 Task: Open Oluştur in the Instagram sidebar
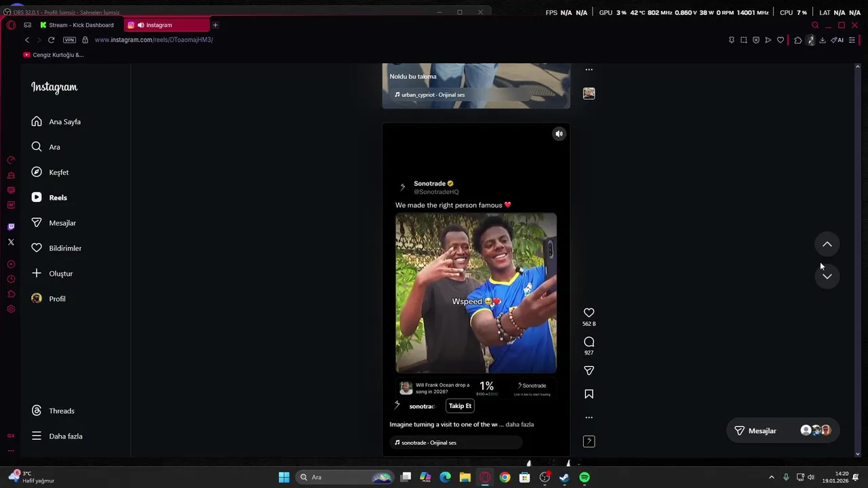52,274
